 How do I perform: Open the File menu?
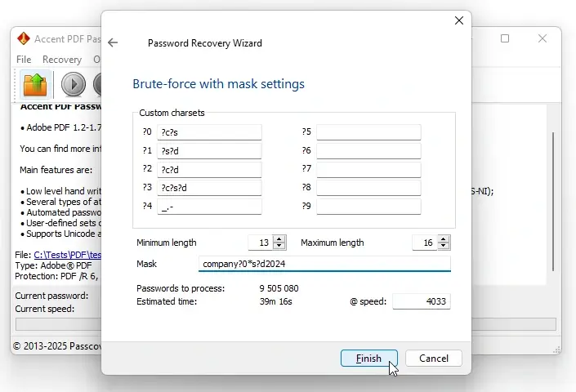tap(24, 60)
